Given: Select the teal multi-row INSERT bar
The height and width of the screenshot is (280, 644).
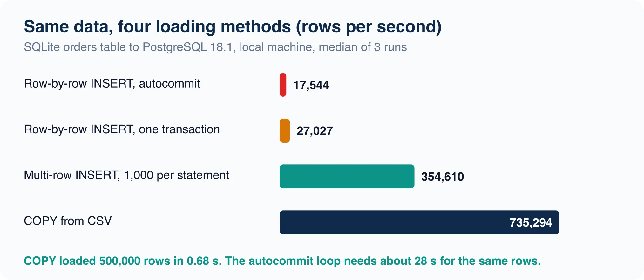Looking at the screenshot, I should (x=347, y=177).
